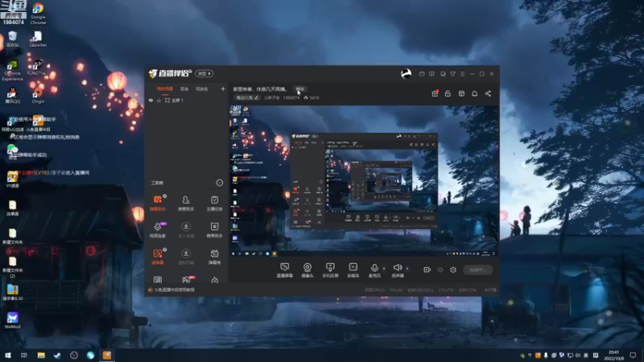The width and height of the screenshot is (644, 362).
Task: Switch to the third scene tab
Action: point(202,88)
